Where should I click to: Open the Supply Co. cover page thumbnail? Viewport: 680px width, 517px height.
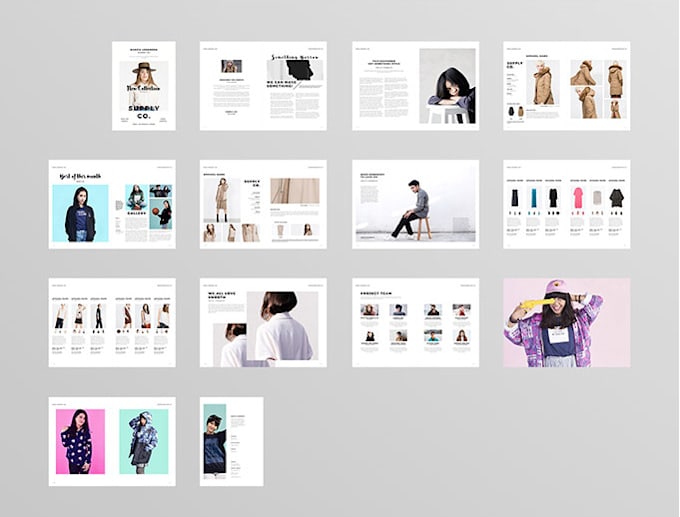[144, 86]
